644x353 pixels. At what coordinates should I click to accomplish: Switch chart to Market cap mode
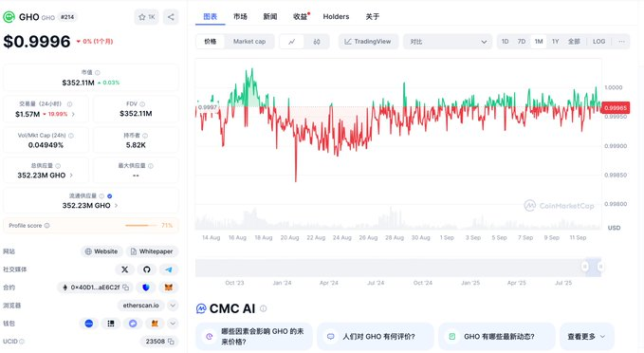[249, 42]
